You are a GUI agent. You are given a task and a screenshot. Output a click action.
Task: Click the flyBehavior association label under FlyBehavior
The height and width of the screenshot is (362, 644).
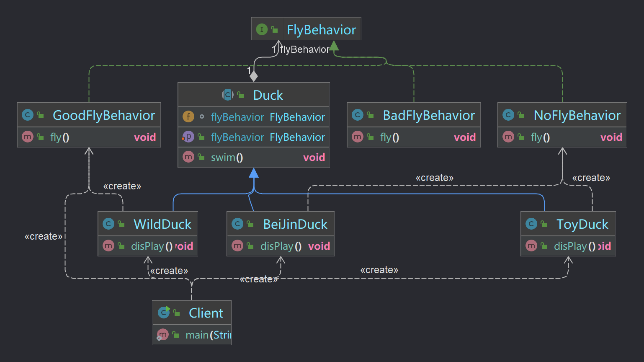pos(304,49)
